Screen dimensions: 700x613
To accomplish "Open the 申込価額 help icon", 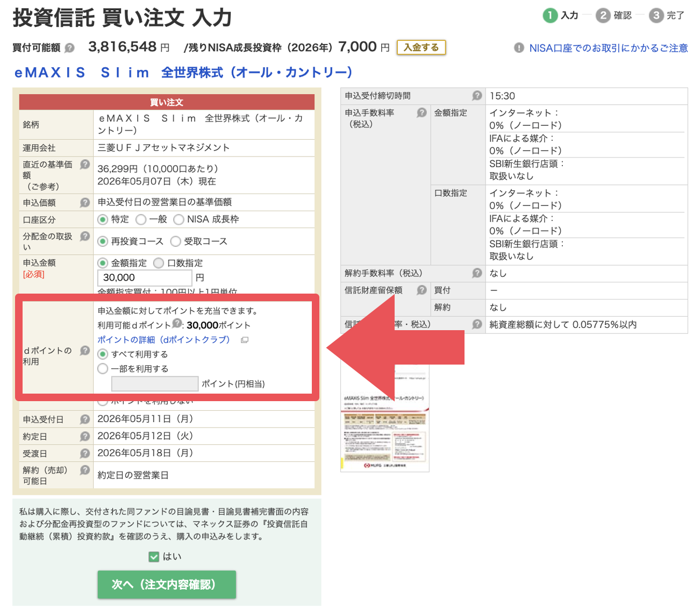I will [x=84, y=203].
